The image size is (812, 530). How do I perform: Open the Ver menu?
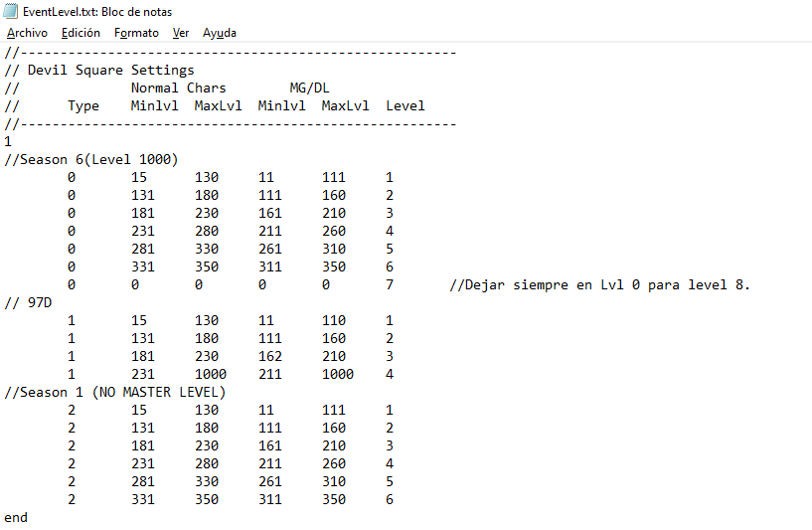coord(181,33)
